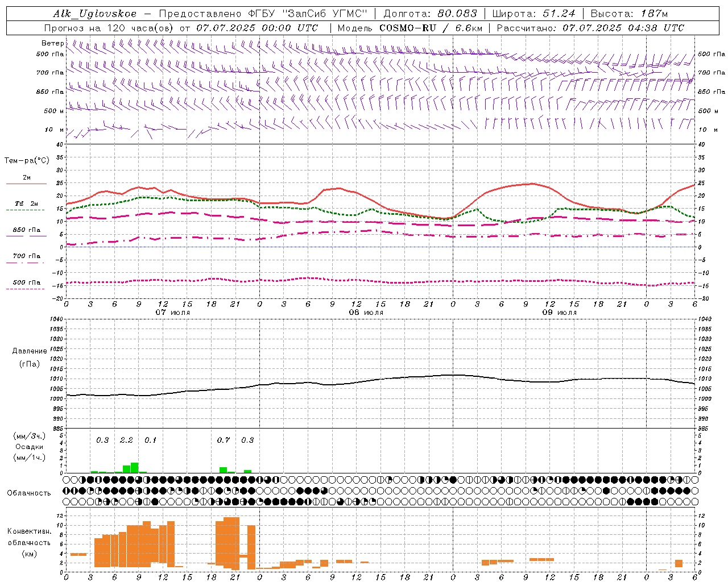Click '12' on the left convective cloud axis
The width and height of the screenshot is (728, 582).
60,516
